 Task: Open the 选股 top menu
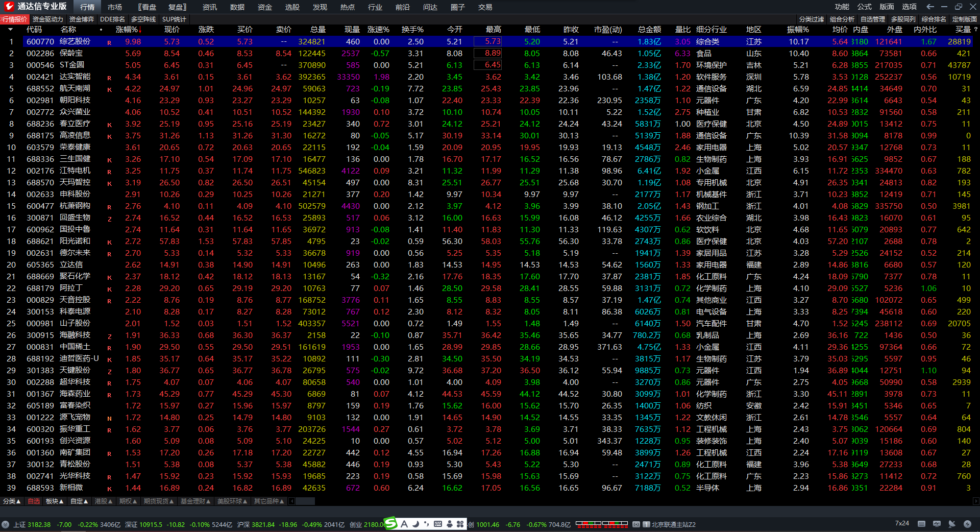point(292,7)
